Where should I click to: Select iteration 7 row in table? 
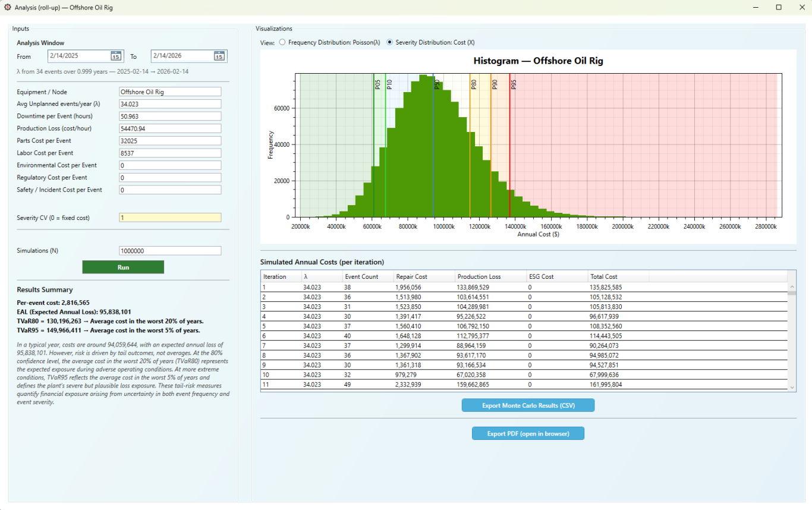tap(416, 345)
